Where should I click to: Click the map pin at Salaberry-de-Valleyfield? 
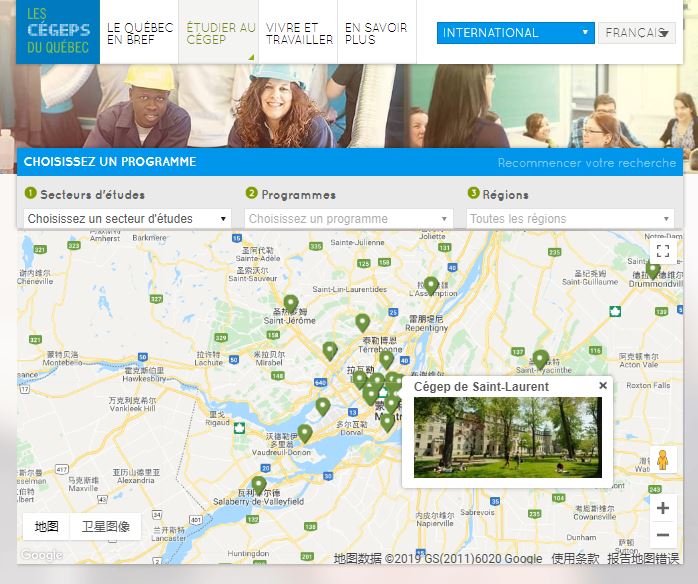click(259, 486)
